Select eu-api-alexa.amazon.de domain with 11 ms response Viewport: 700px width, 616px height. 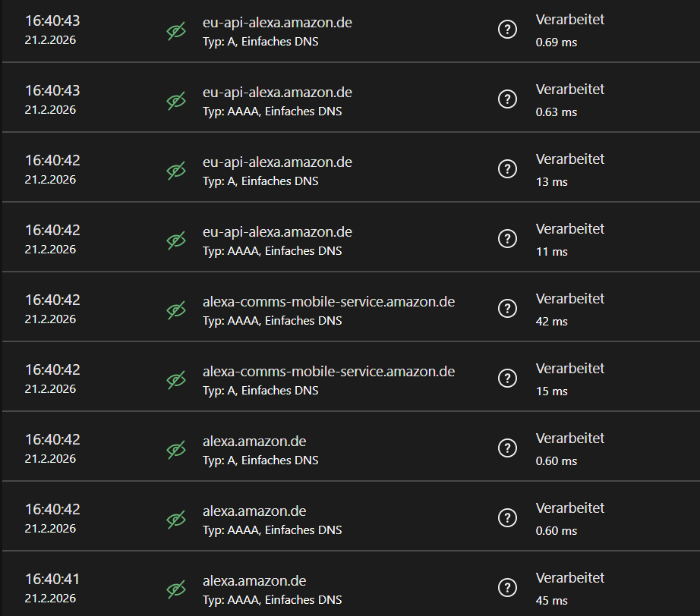click(x=277, y=232)
